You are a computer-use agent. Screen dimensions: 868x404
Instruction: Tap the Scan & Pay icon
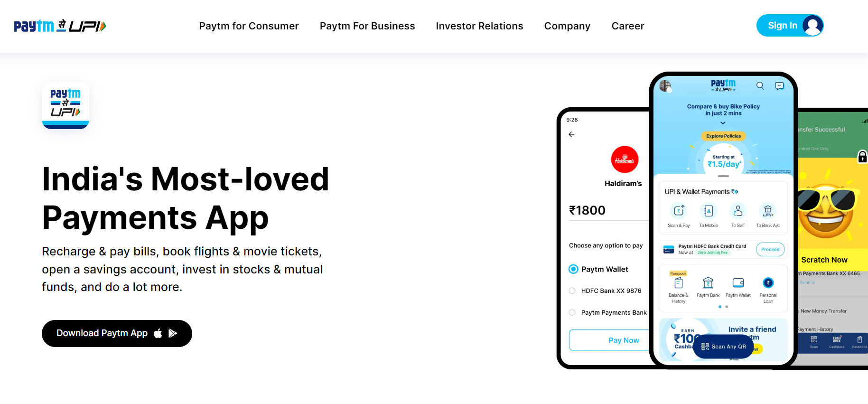pos(679,210)
